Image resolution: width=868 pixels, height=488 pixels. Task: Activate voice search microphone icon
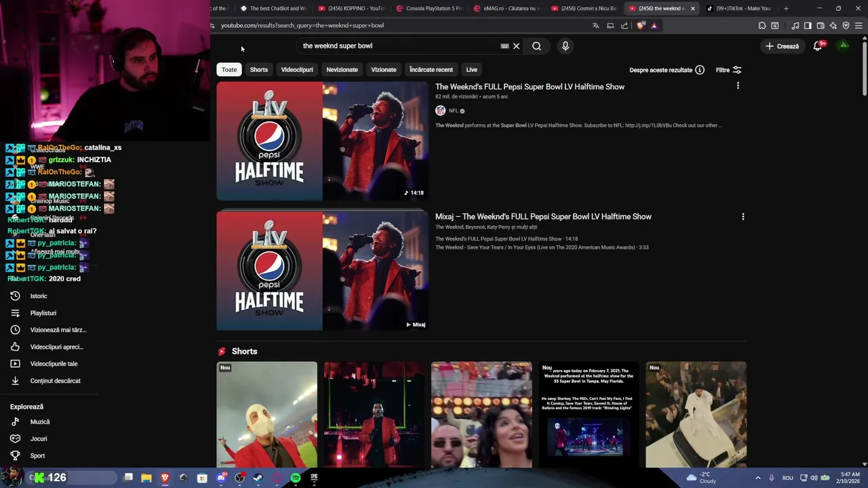(x=565, y=46)
